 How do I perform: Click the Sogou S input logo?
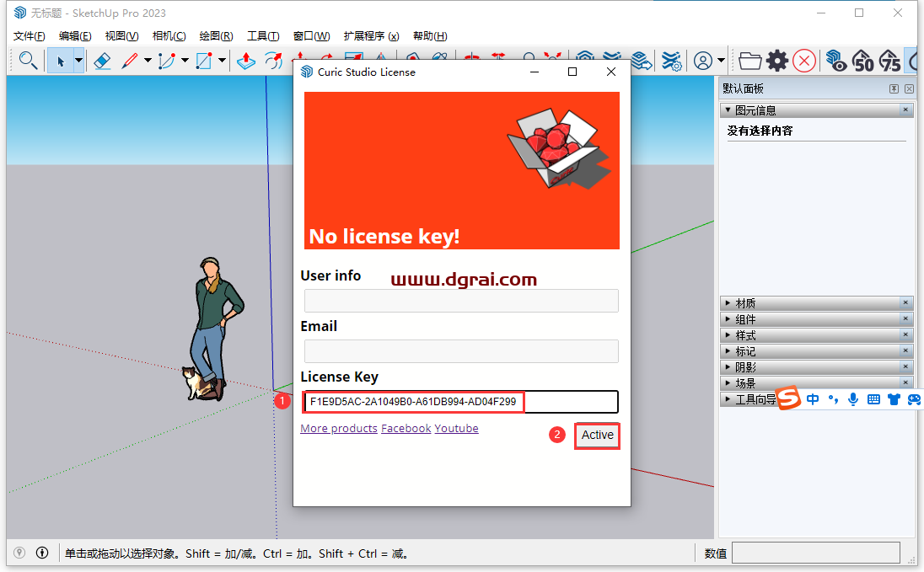[788, 398]
